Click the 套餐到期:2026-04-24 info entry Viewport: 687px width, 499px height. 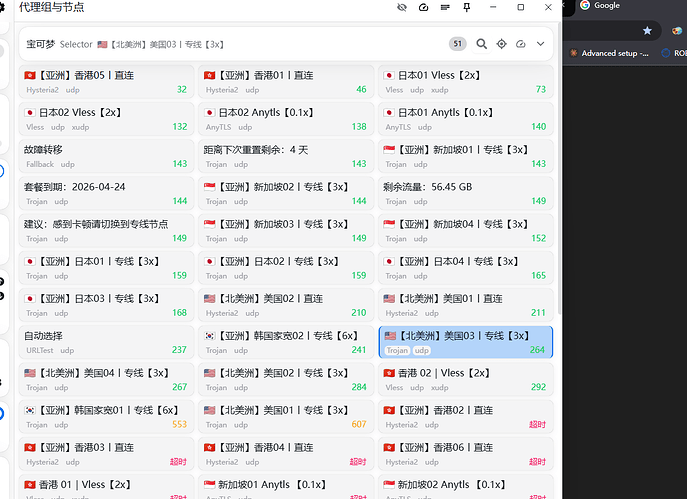click(x=106, y=193)
